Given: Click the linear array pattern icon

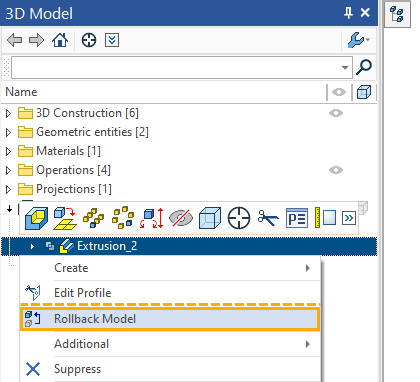Looking at the screenshot, I should pos(94,218).
